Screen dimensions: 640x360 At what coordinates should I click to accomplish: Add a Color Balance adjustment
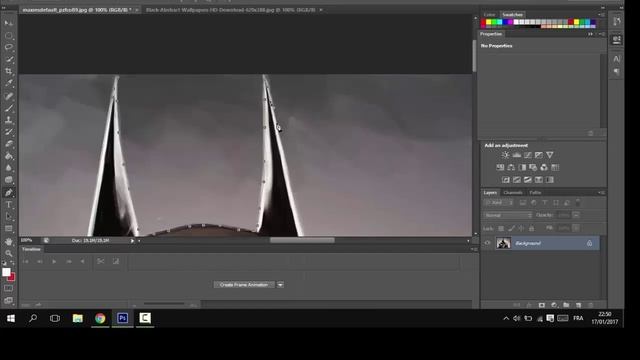511,167
